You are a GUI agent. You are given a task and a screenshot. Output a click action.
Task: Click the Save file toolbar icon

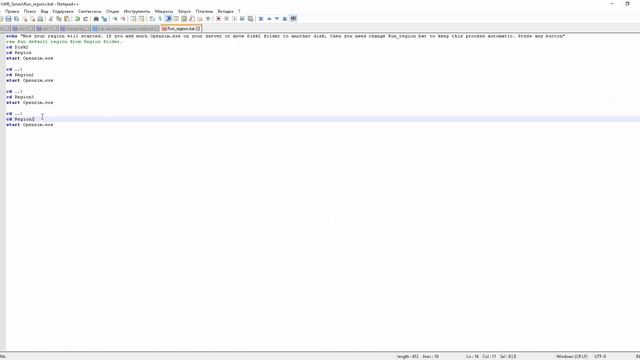8,19
